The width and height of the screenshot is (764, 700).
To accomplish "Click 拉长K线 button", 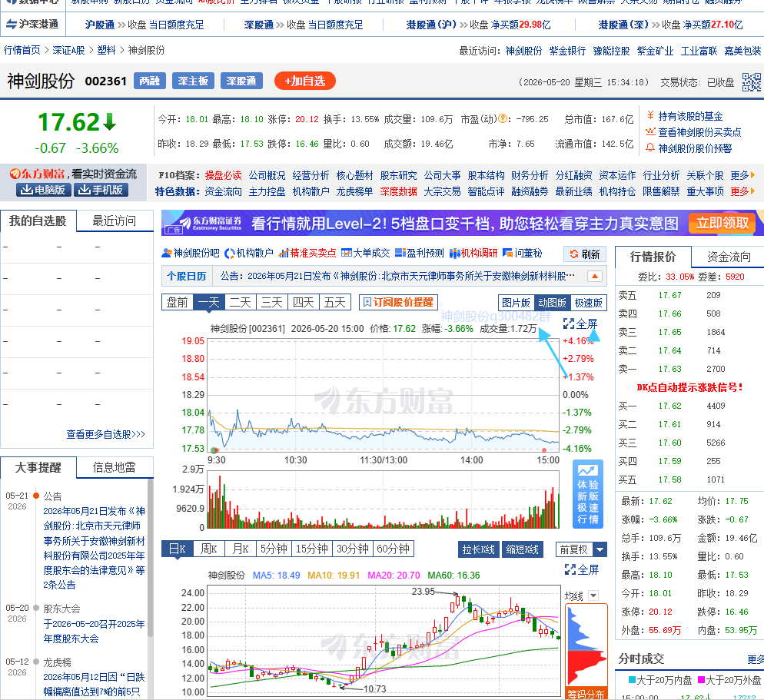I will [479, 549].
